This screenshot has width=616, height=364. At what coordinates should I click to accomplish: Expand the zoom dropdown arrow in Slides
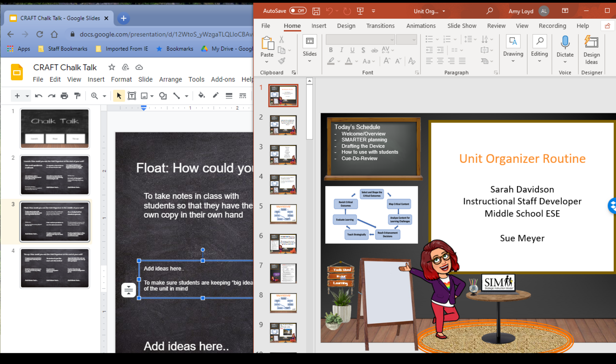pyautogui.click(x=104, y=96)
